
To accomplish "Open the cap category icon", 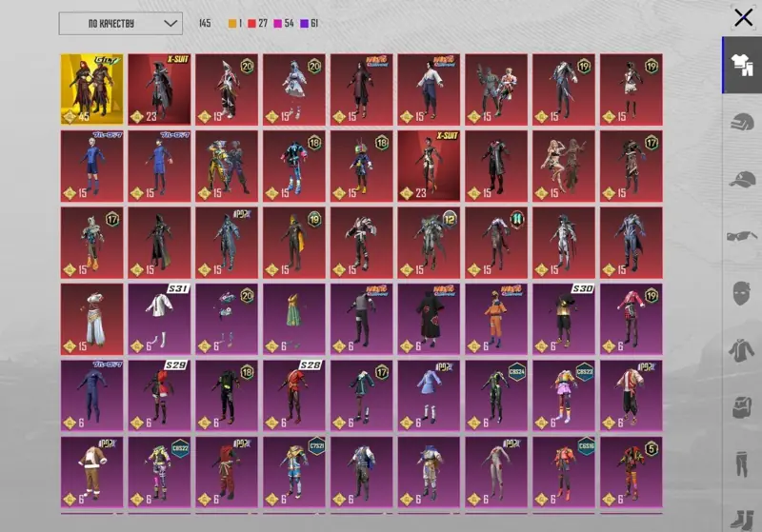I will click(742, 179).
